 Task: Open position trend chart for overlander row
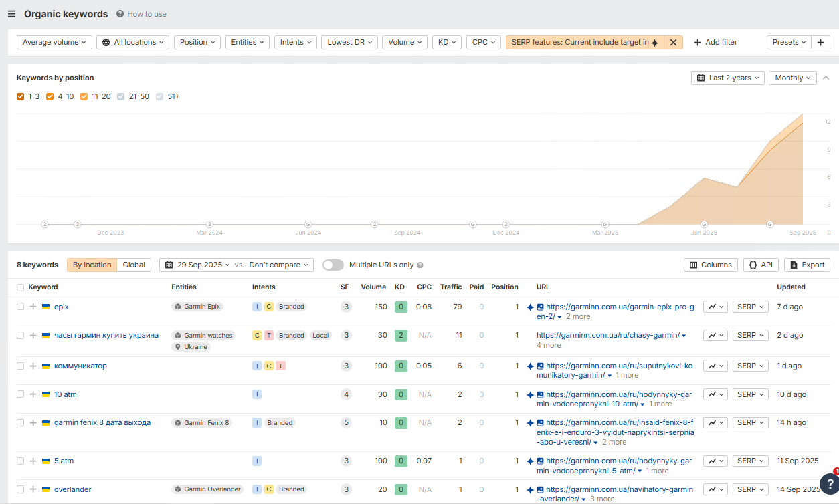pyautogui.click(x=715, y=489)
